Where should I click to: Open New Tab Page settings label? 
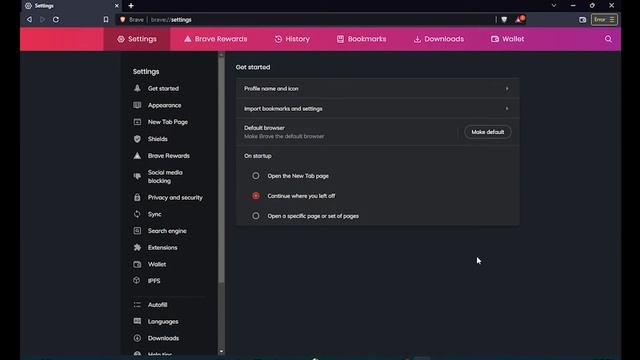[x=168, y=122]
